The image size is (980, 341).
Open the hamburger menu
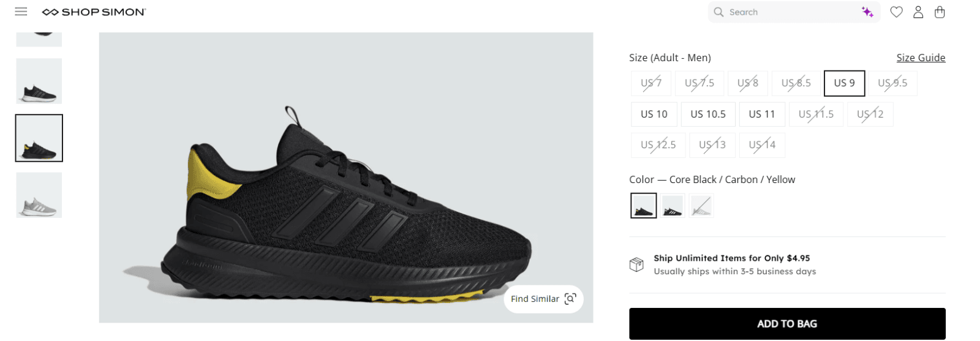[21, 12]
